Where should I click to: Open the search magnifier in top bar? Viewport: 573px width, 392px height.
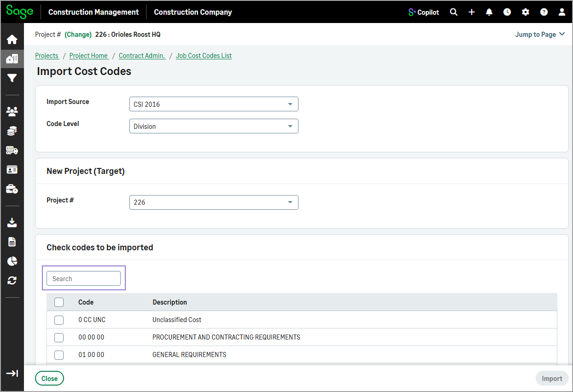coord(454,12)
